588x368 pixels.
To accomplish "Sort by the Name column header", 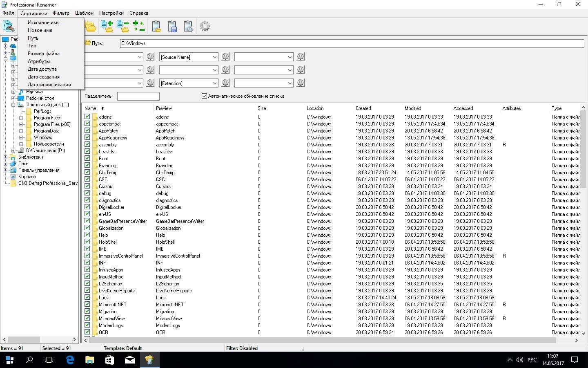I will pos(118,108).
